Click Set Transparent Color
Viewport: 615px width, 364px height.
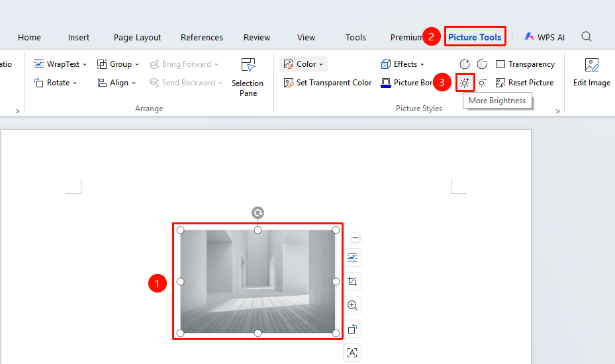coord(328,83)
